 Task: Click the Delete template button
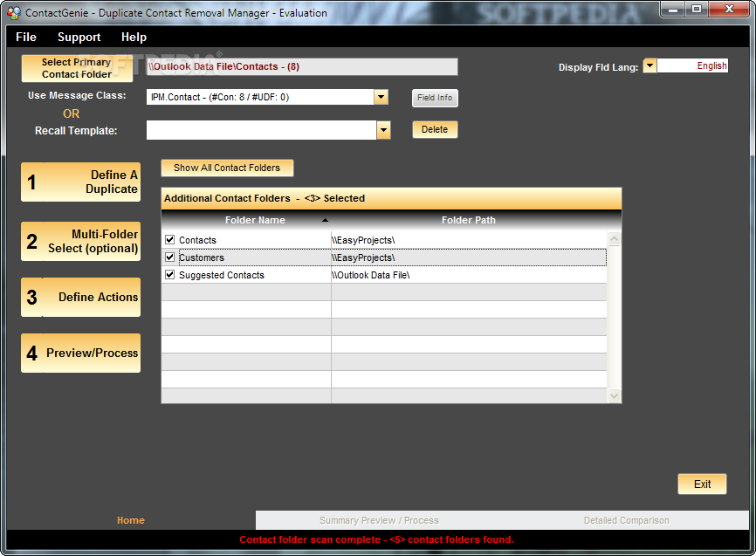pos(435,129)
